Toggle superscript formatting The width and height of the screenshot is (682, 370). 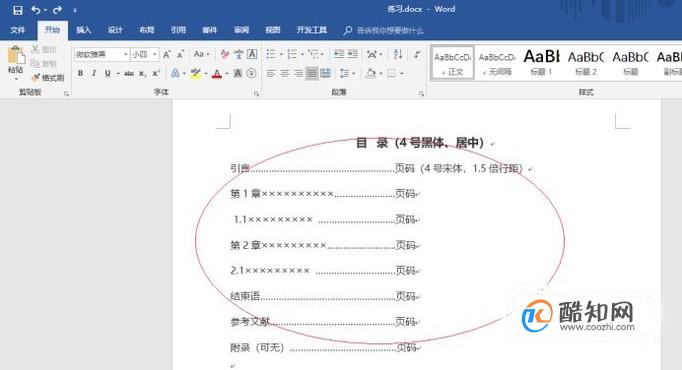click(156, 73)
